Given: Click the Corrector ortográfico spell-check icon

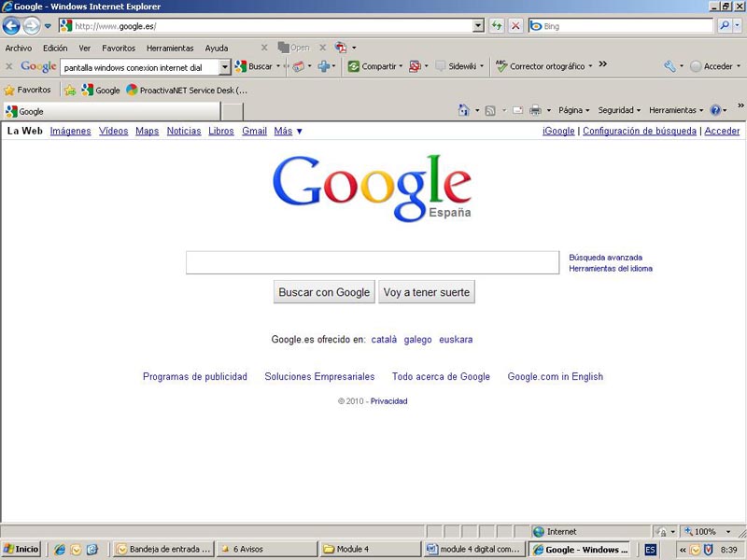Looking at the screenshot, I should (x=501, y=66).
